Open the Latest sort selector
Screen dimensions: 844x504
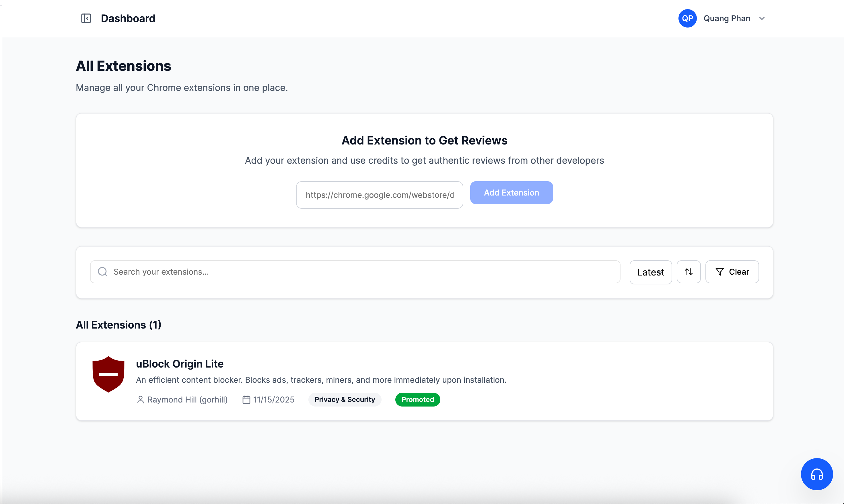[650, 272]
